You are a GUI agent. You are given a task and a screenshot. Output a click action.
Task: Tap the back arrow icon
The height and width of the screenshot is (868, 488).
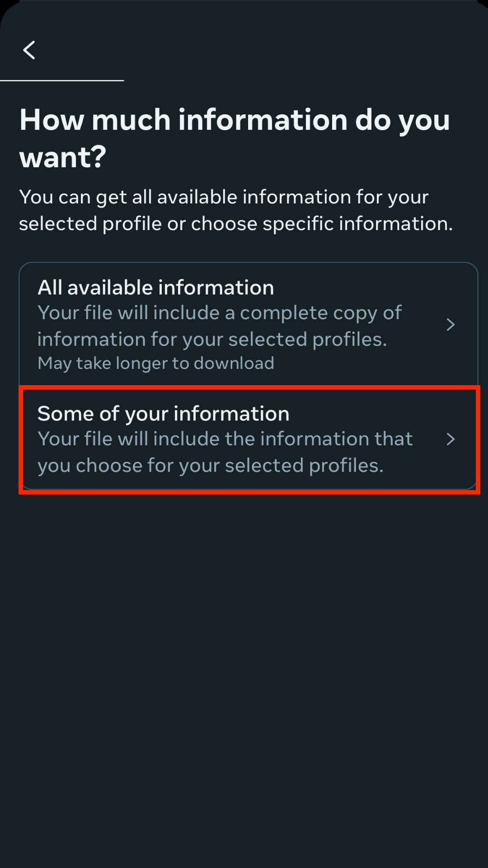29,50
